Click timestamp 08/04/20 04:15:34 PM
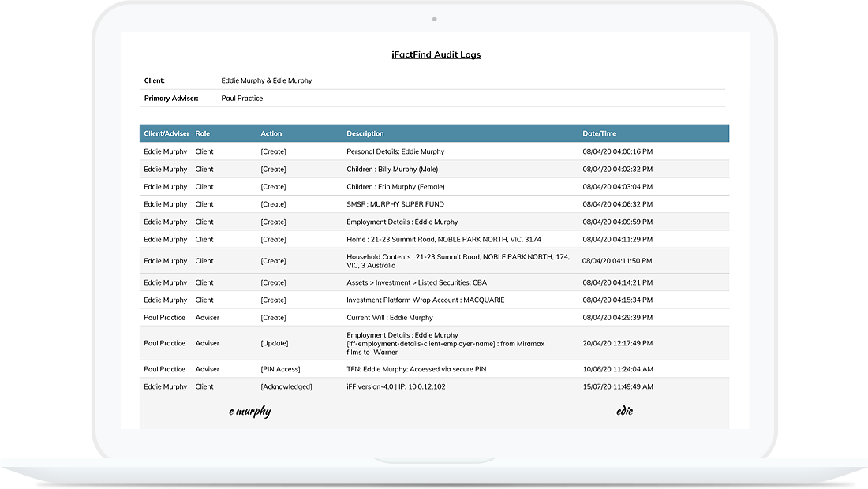 pos(617,300)
